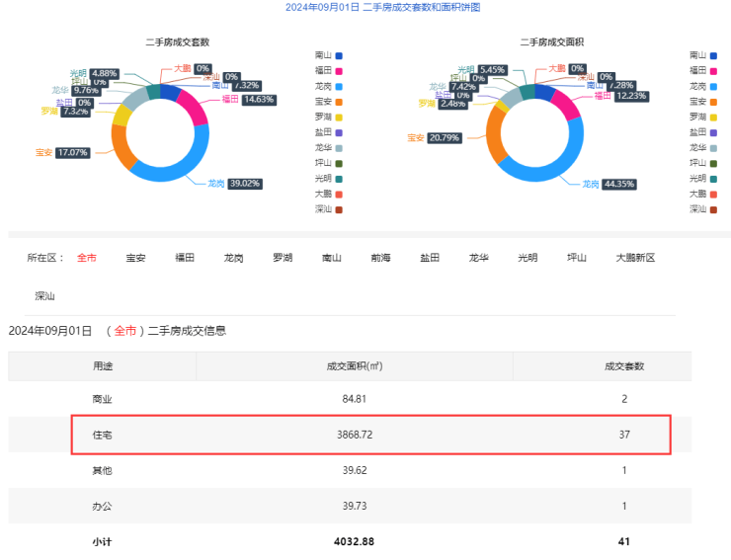731x560 pixels.
Task: Choose the 深汕 district filter
Action: click(45, 295)
